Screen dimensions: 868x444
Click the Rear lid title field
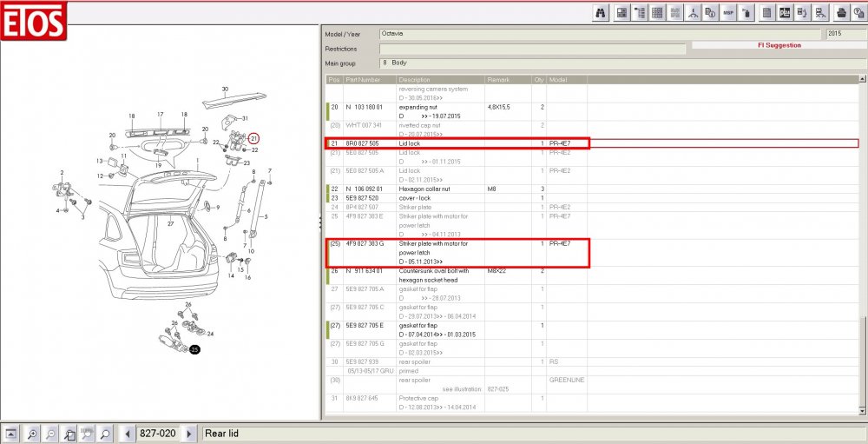534,434
